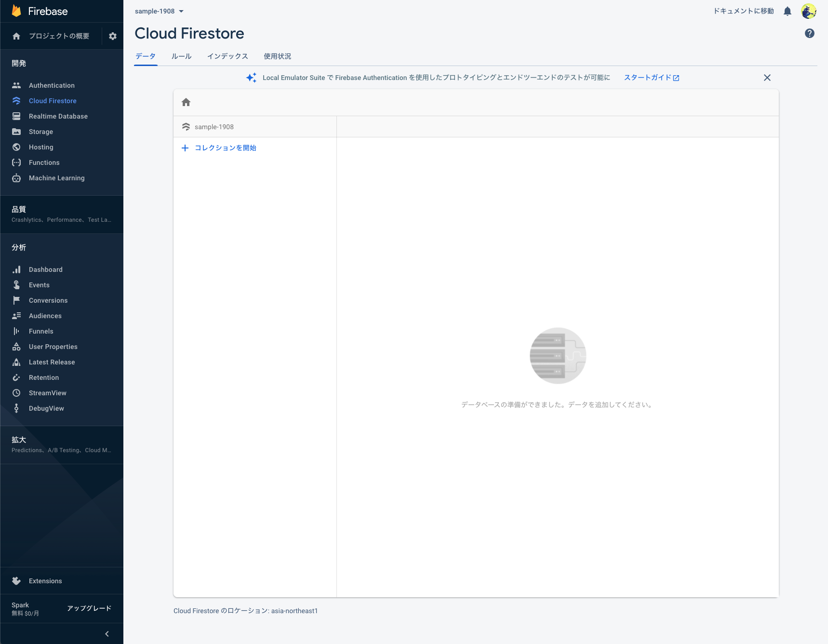Viewport: 828px width, 644px height.
Task: Open the Storage folder icon
Action: click(16, 132)
